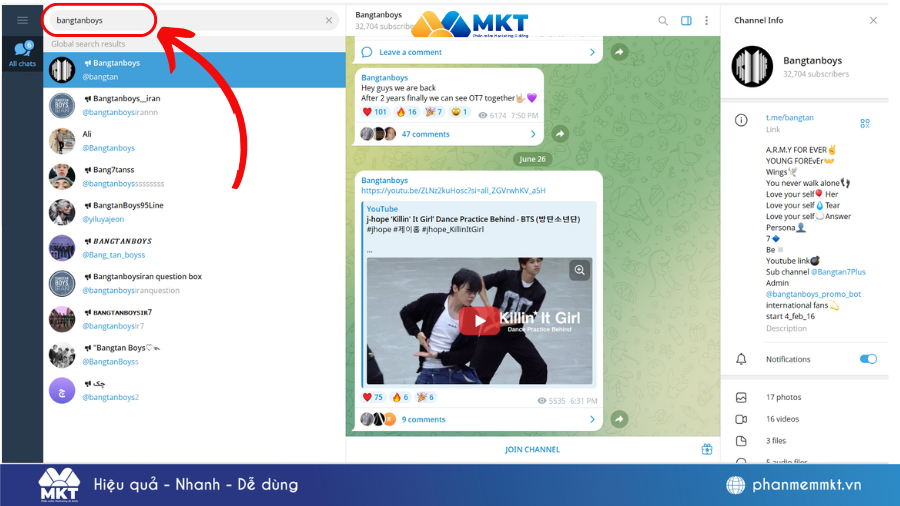
Task: Click the fire 6 reaction
Action: click(x=401, y=397)
